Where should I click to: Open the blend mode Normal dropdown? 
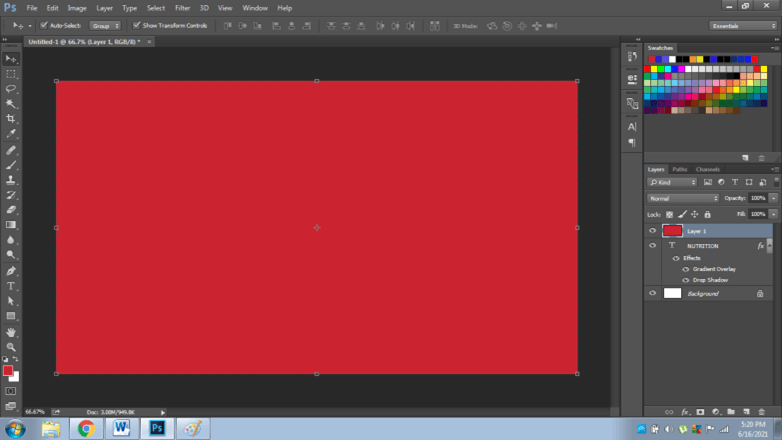pyautogui.click(x=683, y=198)
